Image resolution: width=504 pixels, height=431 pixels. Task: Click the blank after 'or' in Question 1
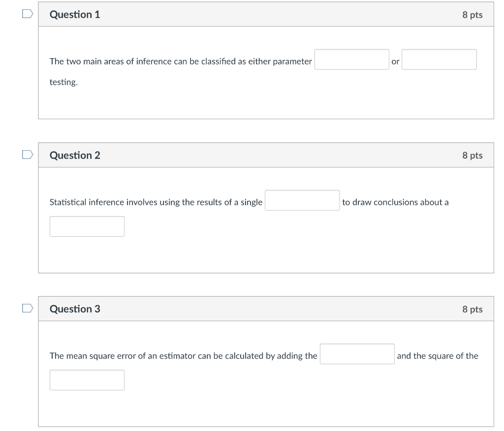(x=439, y=59)
